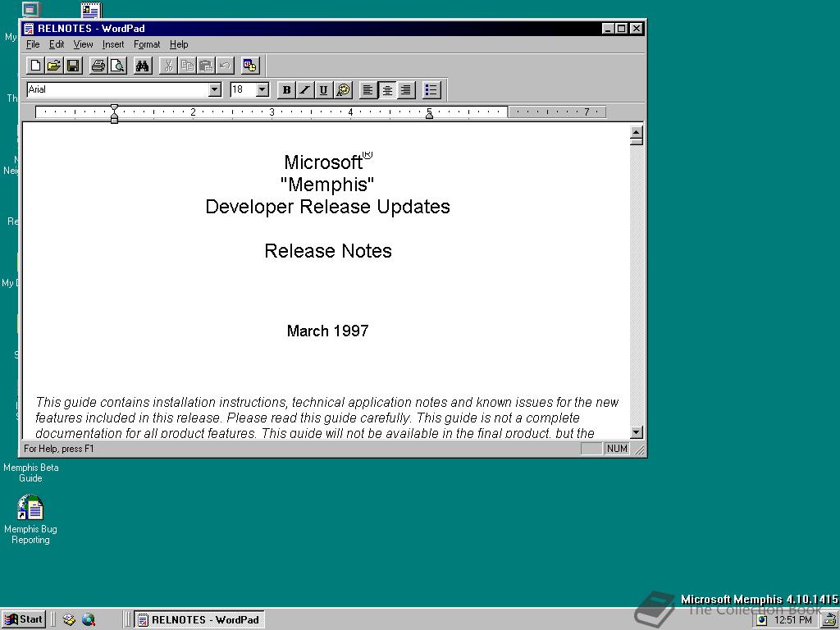
Task: Open the Help menu
Action: point(179,44)
